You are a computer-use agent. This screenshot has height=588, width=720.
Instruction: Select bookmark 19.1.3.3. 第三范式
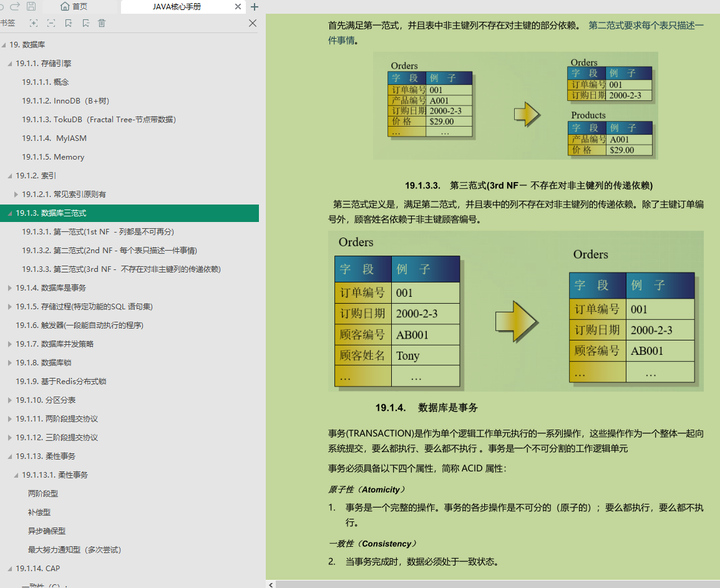pyautogui.click(x=121, y=269)
